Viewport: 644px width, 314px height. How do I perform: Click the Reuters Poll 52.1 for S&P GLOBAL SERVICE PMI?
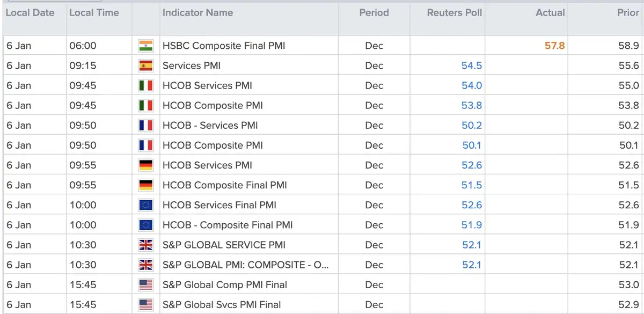472,244
